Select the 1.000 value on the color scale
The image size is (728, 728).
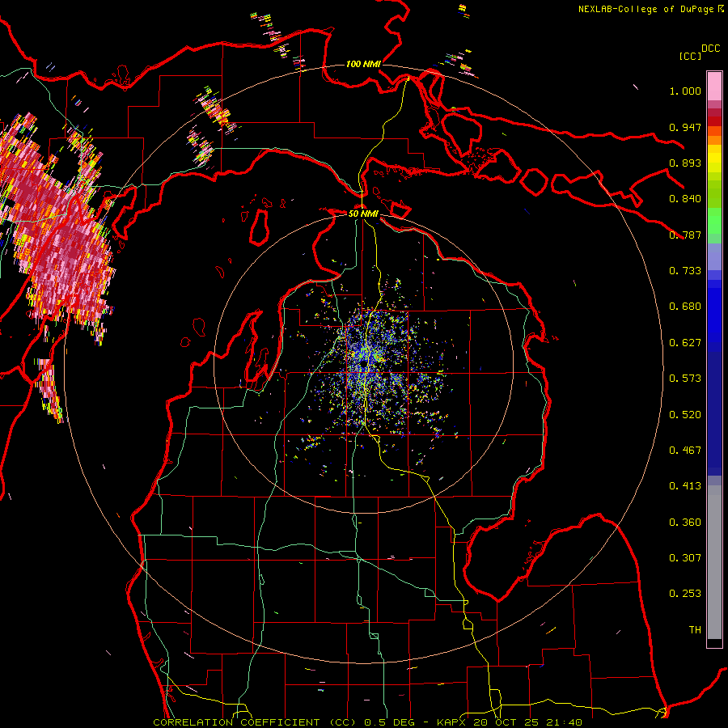(685, 91)
